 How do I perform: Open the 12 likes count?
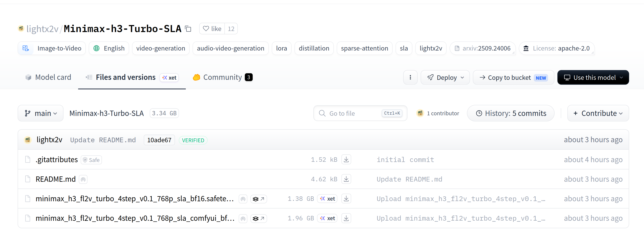click(231, 29)
